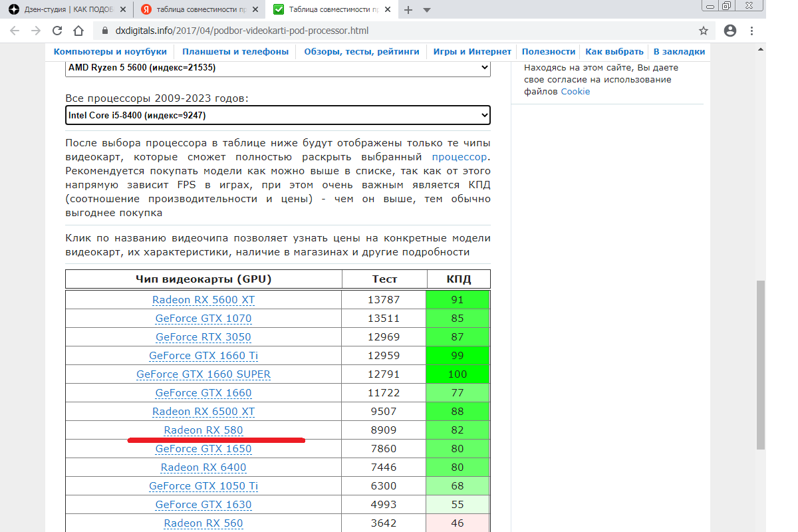The image size is (798, 532).
Task: Reload the current page
Action: (57, 31)
